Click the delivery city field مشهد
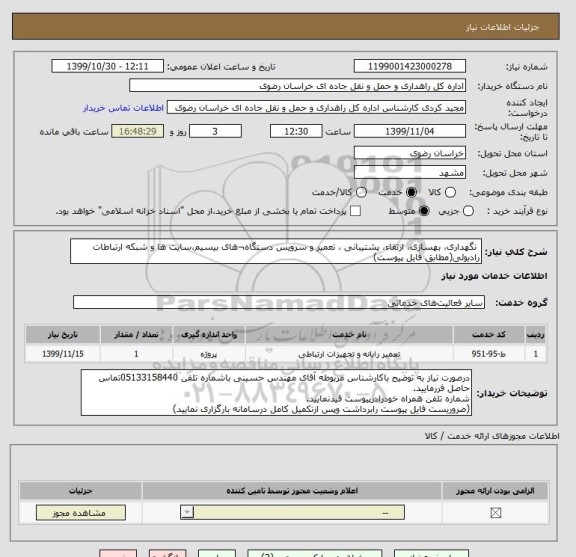The image size is (576, 557). (x=410, y=173)
